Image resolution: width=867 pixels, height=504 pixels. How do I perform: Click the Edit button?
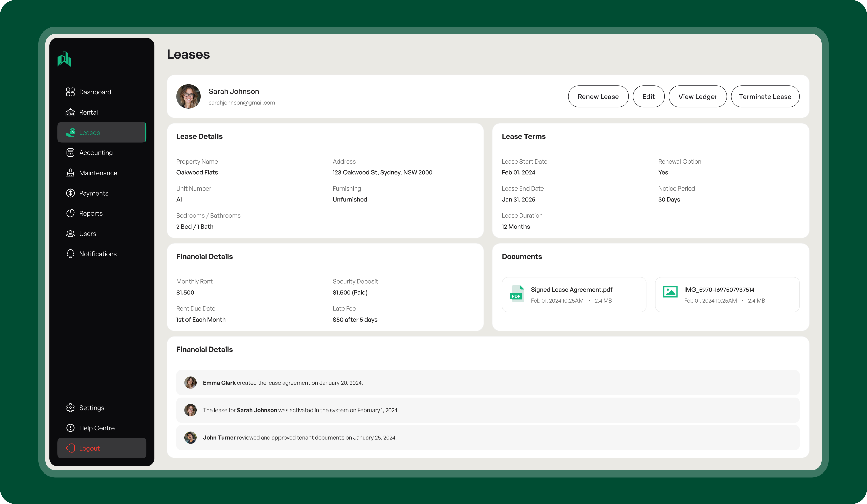tap(648, 96)
